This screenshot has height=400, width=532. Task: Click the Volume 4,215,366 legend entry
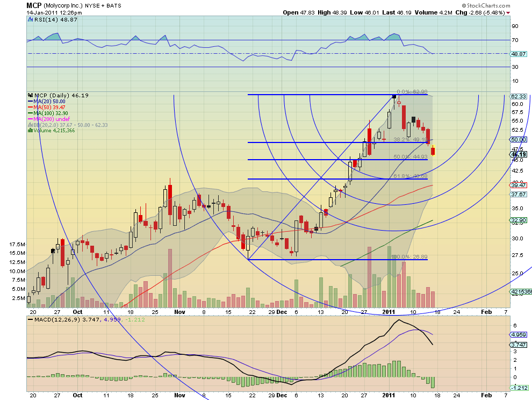pos(54,131)
